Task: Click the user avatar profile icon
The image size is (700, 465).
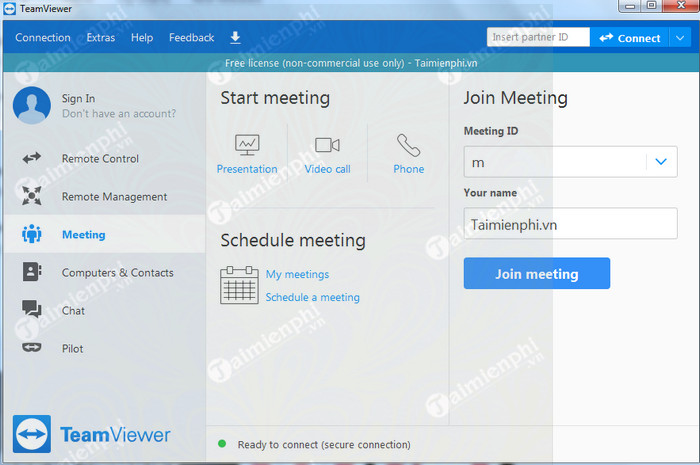Action: (x=32, y=105)
